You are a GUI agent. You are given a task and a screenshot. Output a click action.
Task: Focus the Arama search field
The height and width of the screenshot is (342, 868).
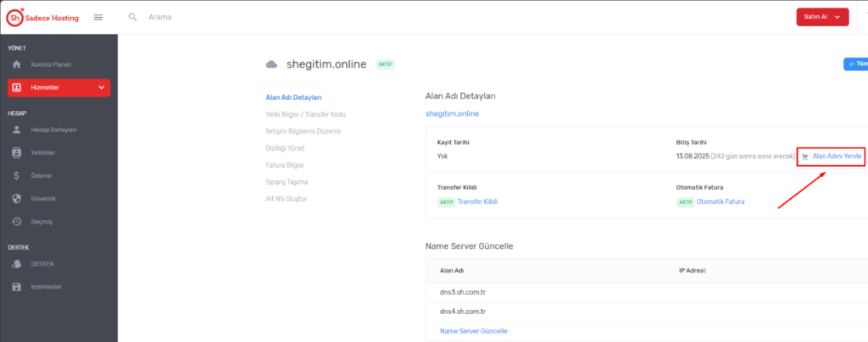point(160,17)
